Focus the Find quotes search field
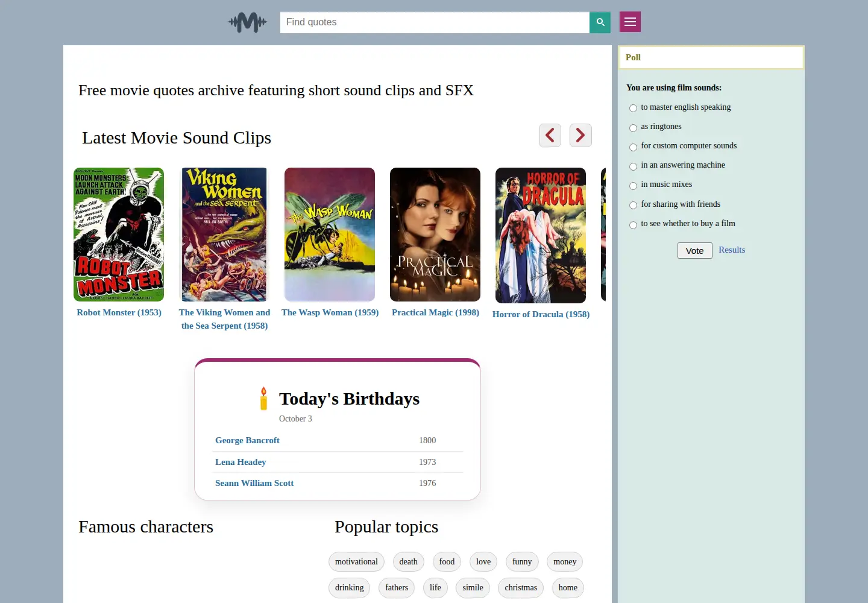868x603 pixels. click(x=435, y=22)
